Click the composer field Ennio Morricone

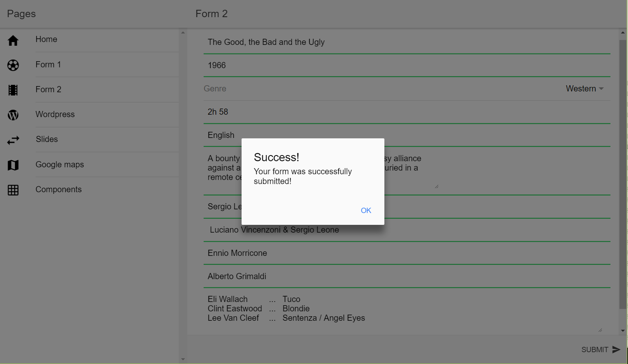coord(407,253)
